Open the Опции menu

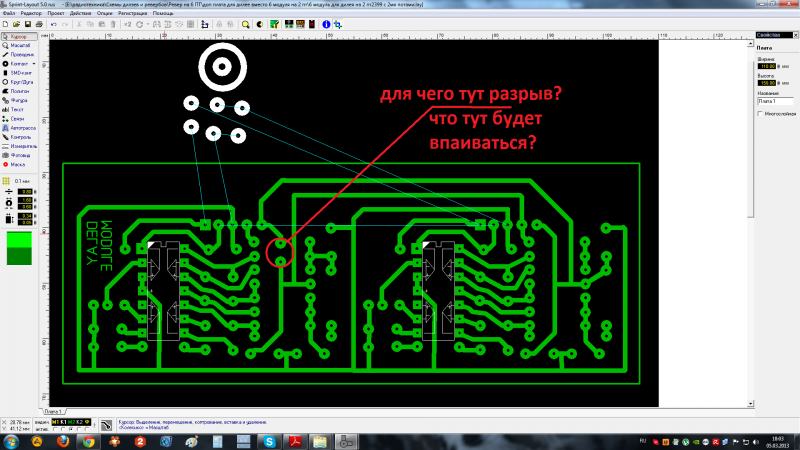pos(104,13)
